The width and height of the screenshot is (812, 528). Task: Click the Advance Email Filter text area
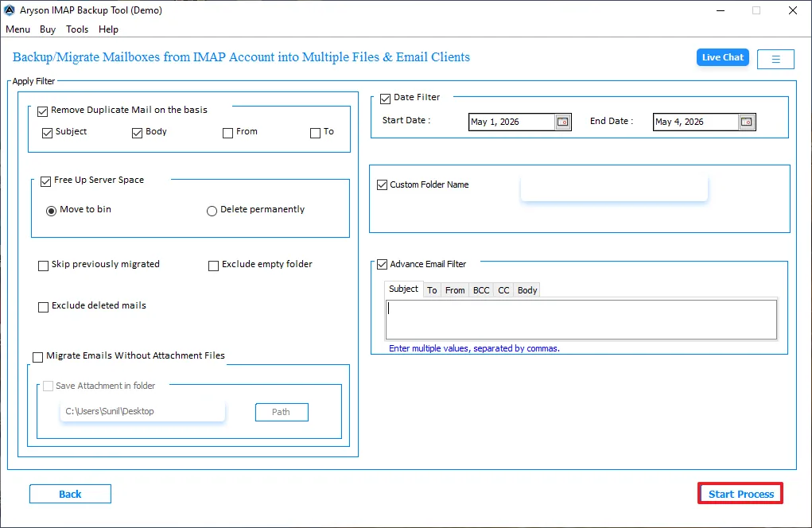click(x=581, y=320)
